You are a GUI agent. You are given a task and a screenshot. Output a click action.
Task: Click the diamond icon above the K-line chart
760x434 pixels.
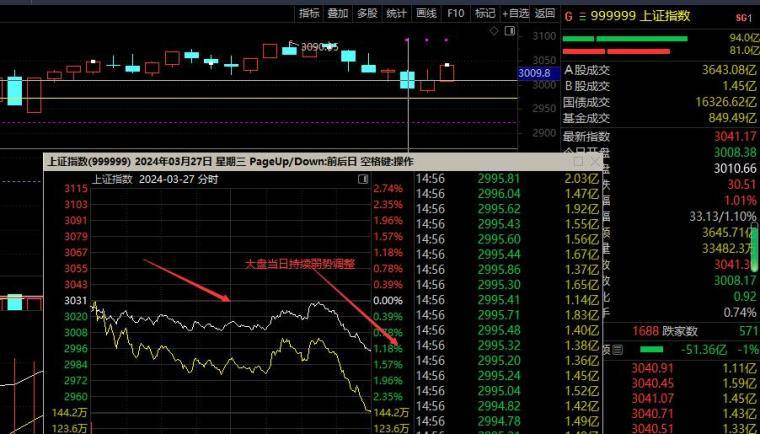(x=494, y=31)
